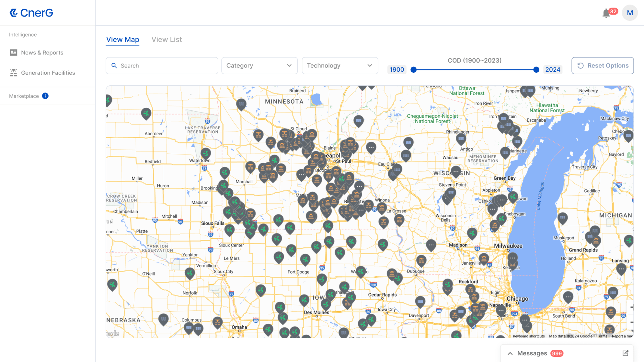Click the Generation Facilities icon
644x362 pixels.
coord(13,72)
